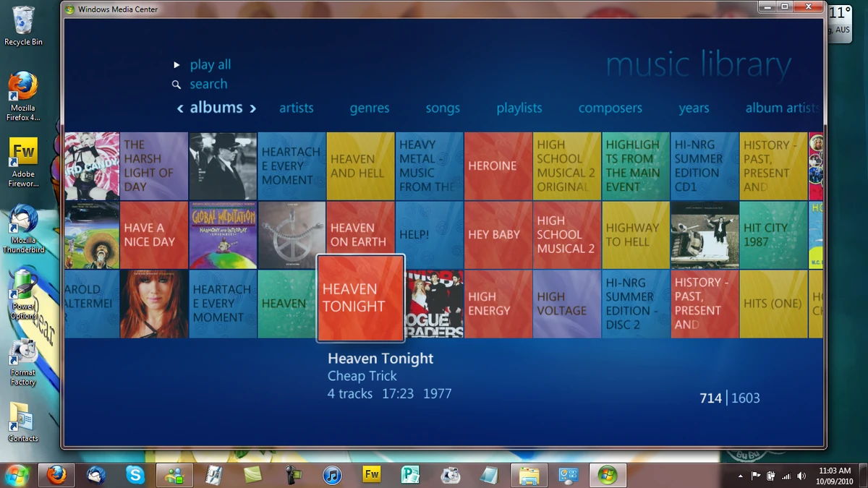The width and height of the screenshot is (868, 488).
Task: Switch to the playlists category
Action: (519, 108)
